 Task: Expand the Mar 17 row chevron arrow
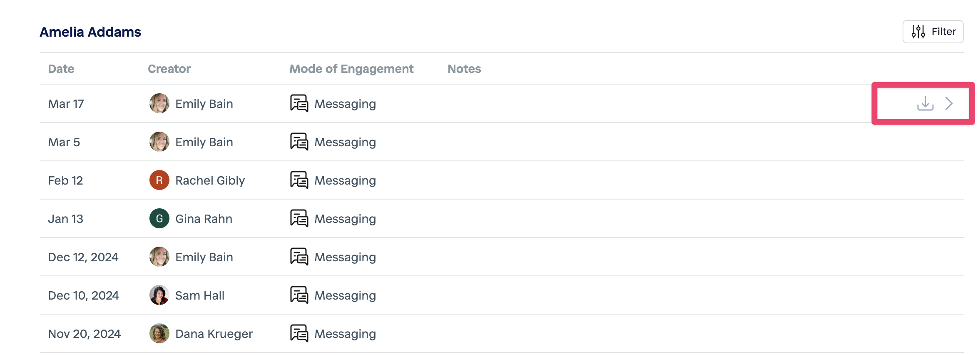click(949, 103)
